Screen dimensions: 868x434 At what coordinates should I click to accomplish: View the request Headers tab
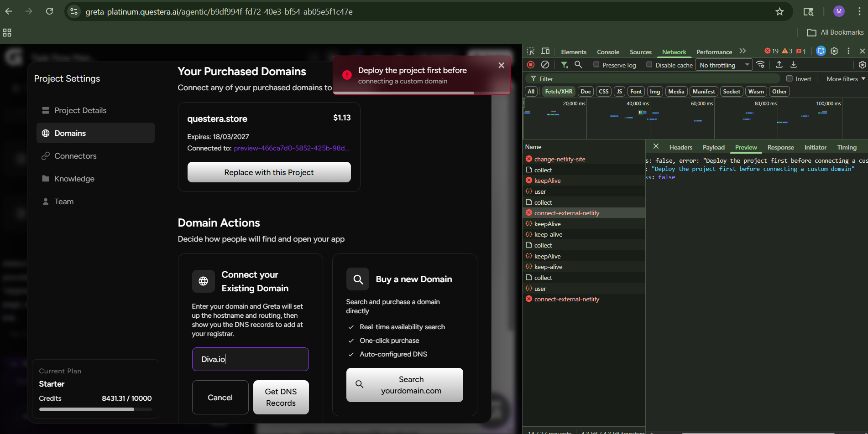[x=681, y=147]
